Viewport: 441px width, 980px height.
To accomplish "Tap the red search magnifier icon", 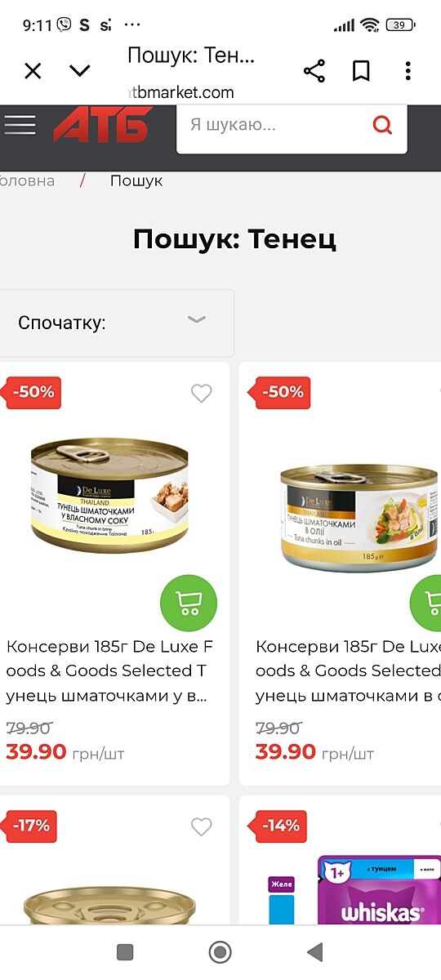I will 382,125.
